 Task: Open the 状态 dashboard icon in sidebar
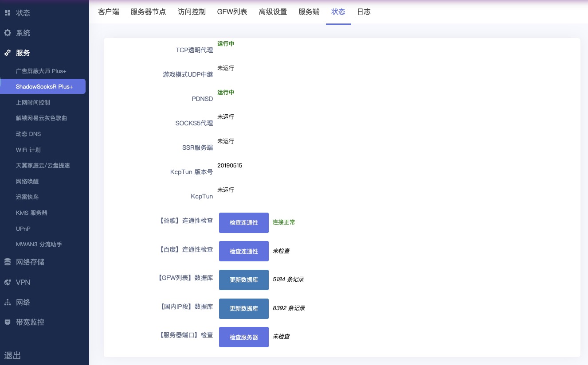[7, 13]
